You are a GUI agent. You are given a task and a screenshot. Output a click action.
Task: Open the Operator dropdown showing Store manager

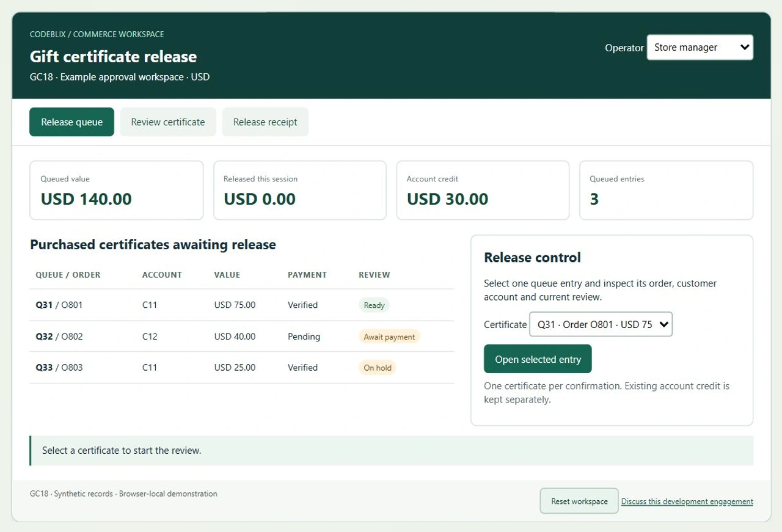tap(700, 48)
